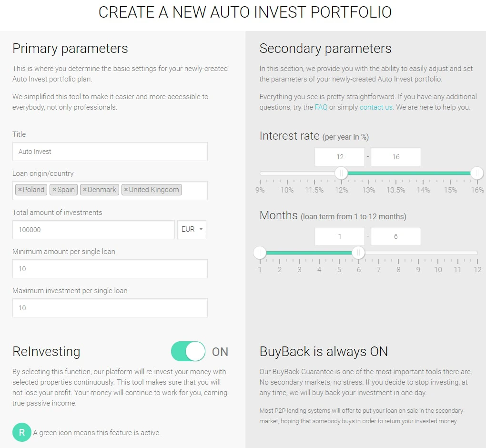Open the EUR currency dropdown
Screen dimensions: 486x448
pyautogui.click(x=192, y=229)
